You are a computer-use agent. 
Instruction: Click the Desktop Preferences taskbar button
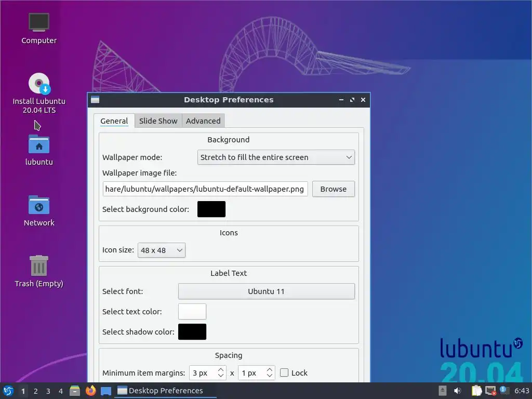tap(165, 391)
